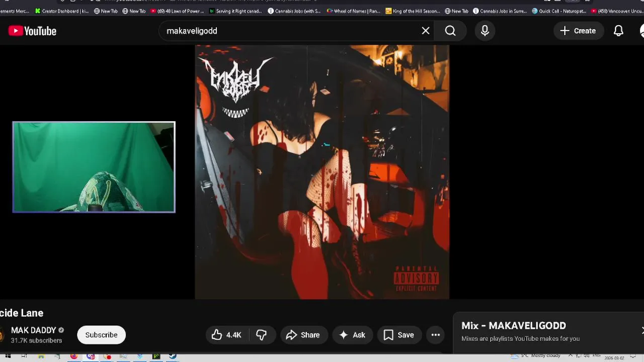Click the magnifier search button

(x=450, y=31)
